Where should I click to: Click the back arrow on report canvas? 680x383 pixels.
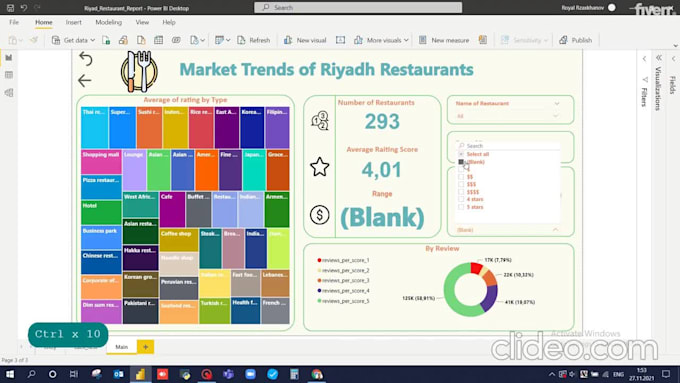point(85,80)
